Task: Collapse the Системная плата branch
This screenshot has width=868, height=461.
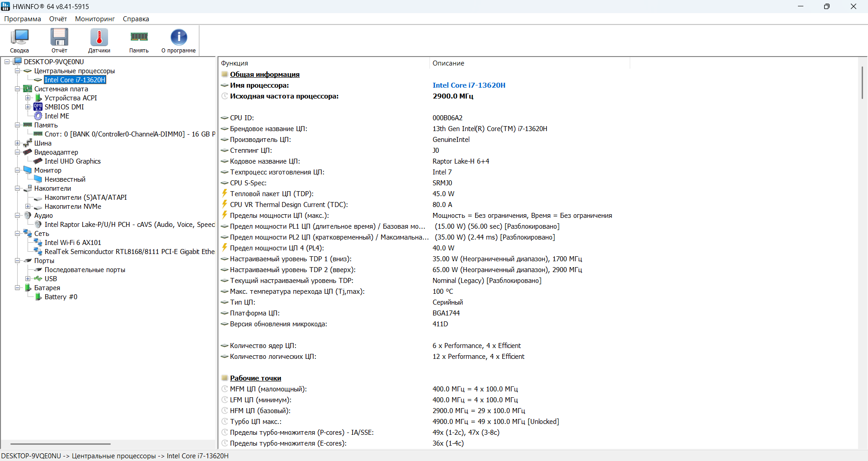Action: (x=18, y=89)
